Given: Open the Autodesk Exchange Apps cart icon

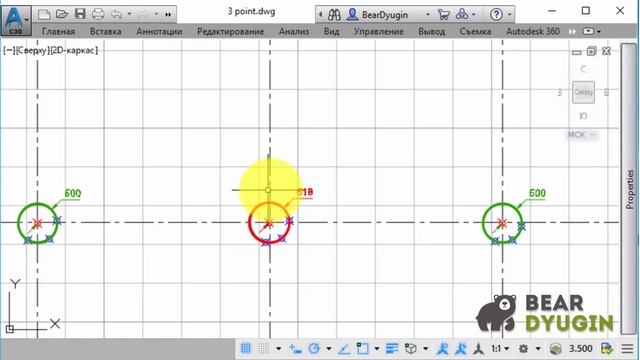Looking at the screenshot, I should [443, 15].
